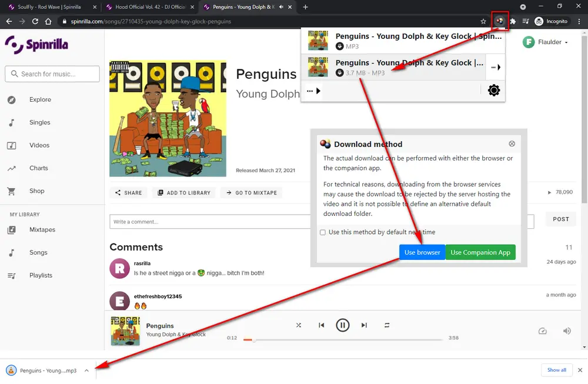Screen dimensions: 588x384
Task: Open Charts in sidebar
Action: 39,168
